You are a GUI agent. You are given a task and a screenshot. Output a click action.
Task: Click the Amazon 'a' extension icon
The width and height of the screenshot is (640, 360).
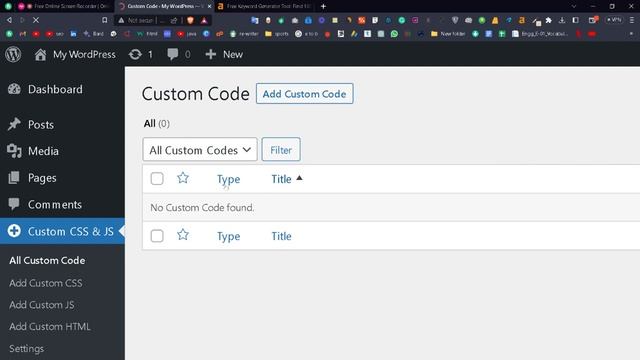point(522,20)
